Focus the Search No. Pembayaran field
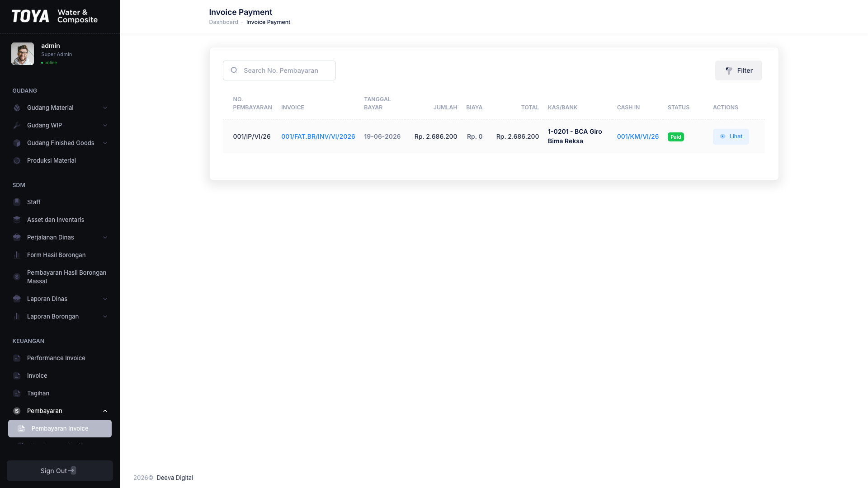The image size is (868, 488). click(x=279, y=70)
